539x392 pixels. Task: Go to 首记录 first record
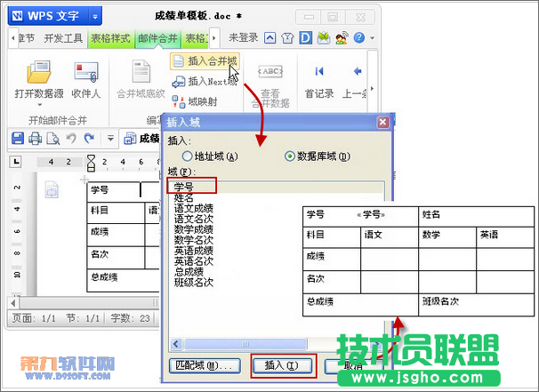coord(319,71)
